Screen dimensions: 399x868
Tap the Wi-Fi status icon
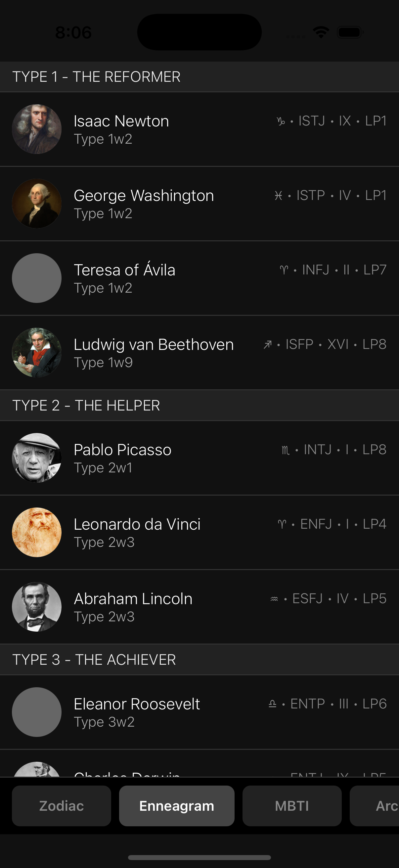click(x=321, y=32)
